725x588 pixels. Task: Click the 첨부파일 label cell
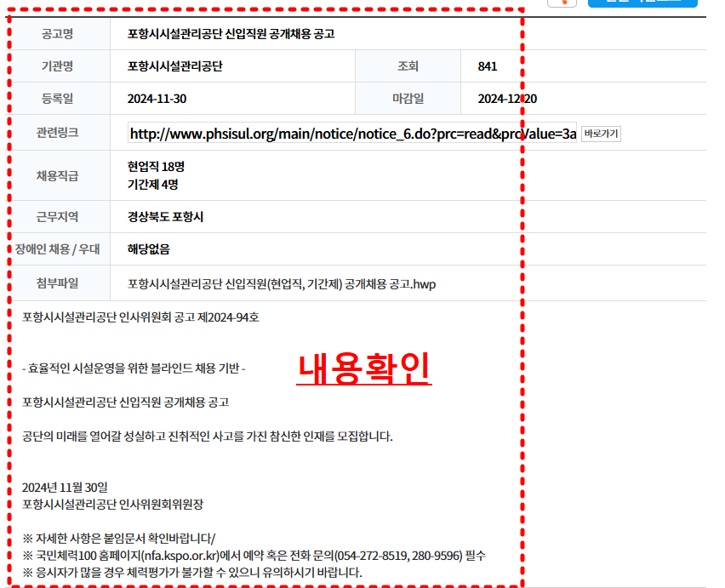(x=58, y=283)
